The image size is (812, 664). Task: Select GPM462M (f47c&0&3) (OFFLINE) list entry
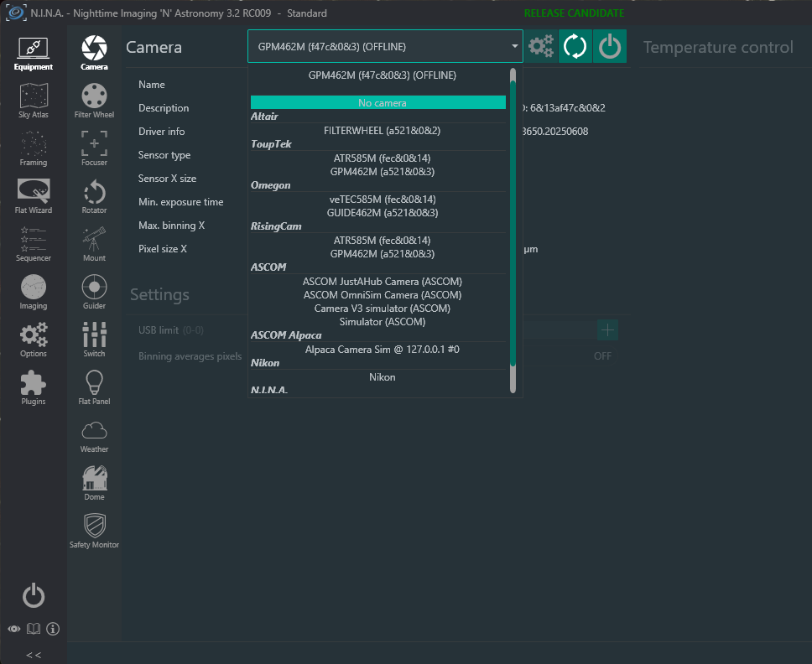tap(383, 75)
